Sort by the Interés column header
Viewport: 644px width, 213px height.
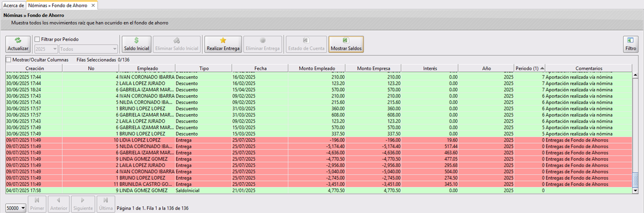(x=430, y=68)
